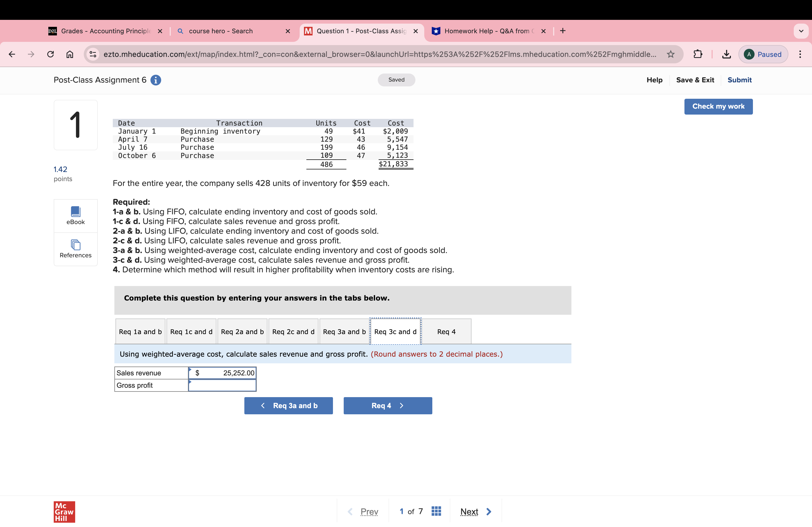812x527 pixels.
Task: Click the home icon in the browser toolbar
Action: coord(70,54)
